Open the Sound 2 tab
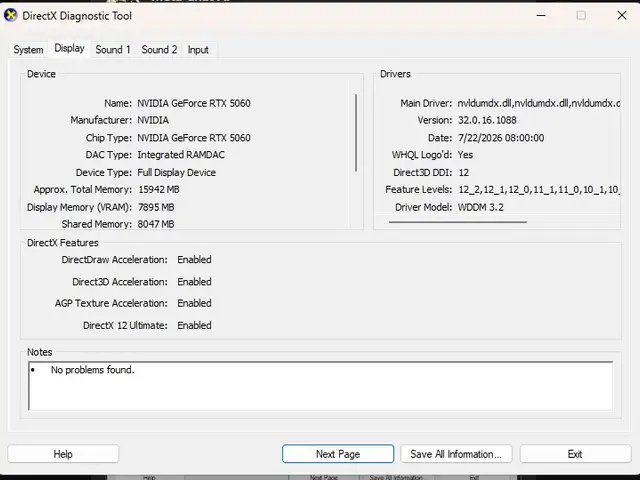The image size is (640, 480). click(159, 50)
